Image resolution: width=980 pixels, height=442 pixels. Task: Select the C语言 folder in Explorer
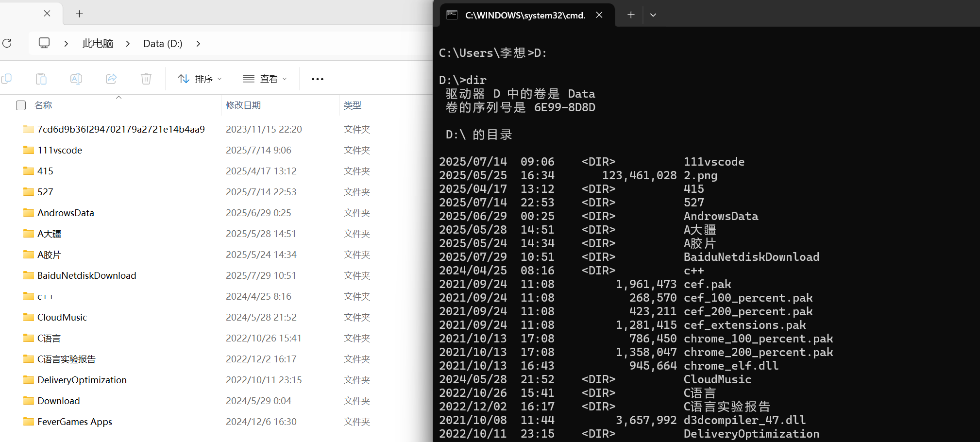click(49, 338)
